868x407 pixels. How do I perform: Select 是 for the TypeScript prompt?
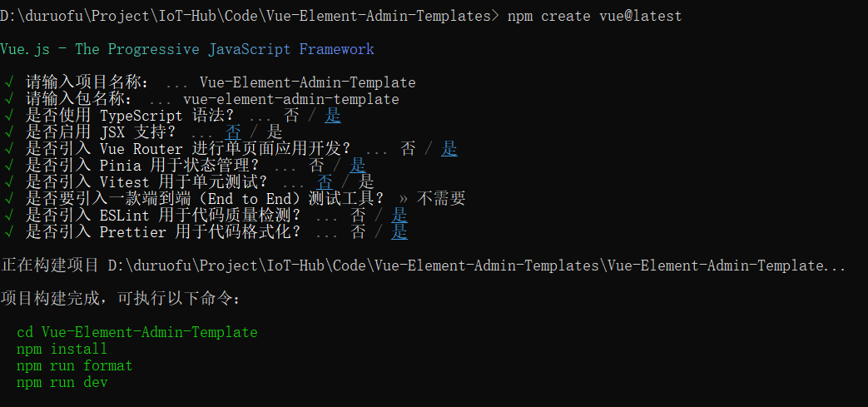[333, 116]
